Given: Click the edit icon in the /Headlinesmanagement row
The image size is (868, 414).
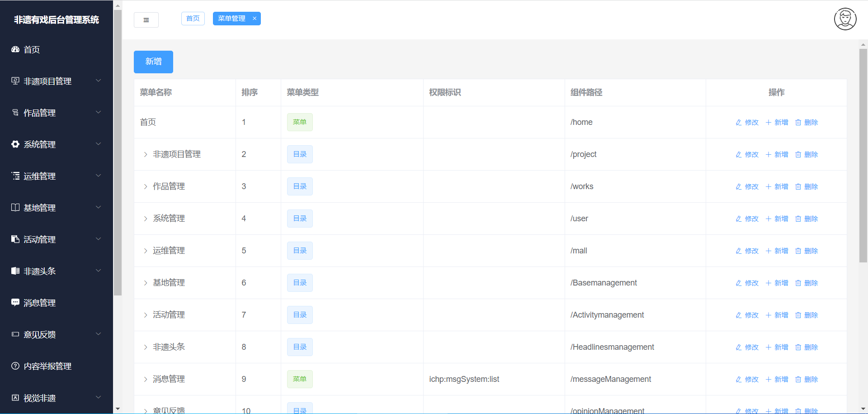Looking at the screenshot, I should (739, 347).
